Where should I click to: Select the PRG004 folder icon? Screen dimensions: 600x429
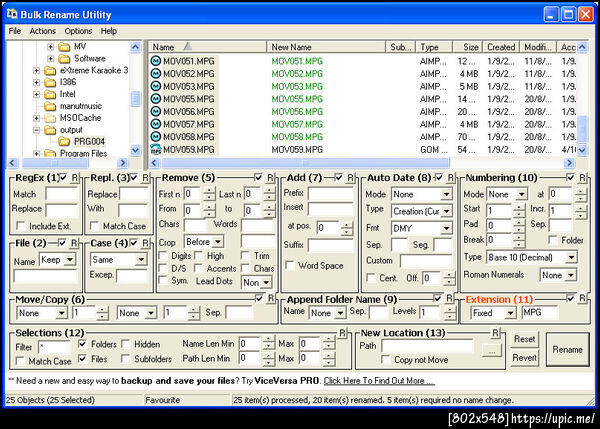click(63, 142)
